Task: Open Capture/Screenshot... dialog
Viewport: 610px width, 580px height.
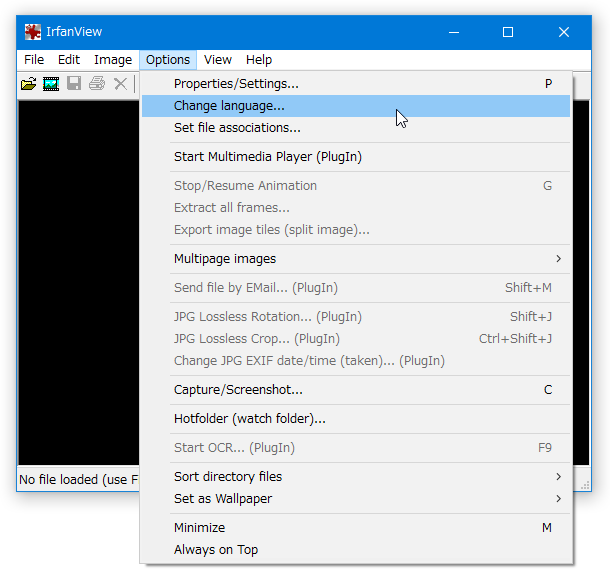Action: coord(356,390)
